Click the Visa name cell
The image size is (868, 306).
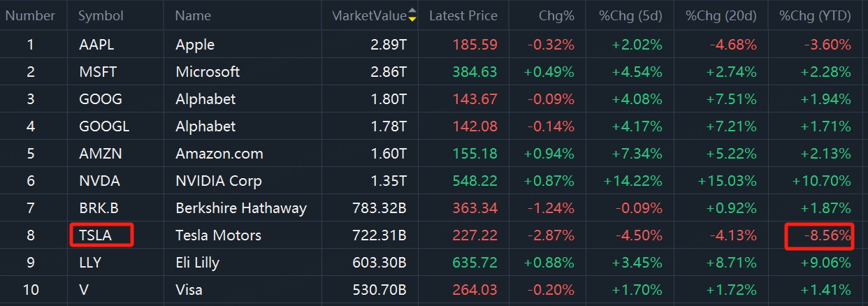point(190,290)
